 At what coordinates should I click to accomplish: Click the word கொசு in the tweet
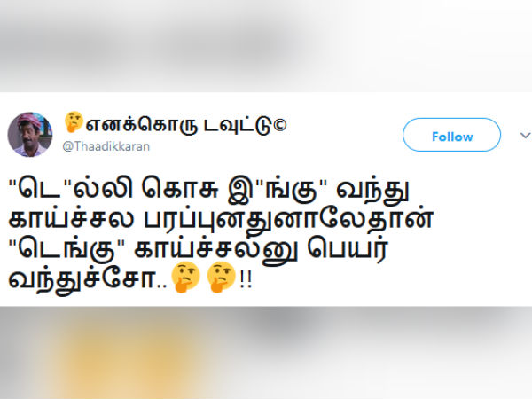tap(180, 189)
